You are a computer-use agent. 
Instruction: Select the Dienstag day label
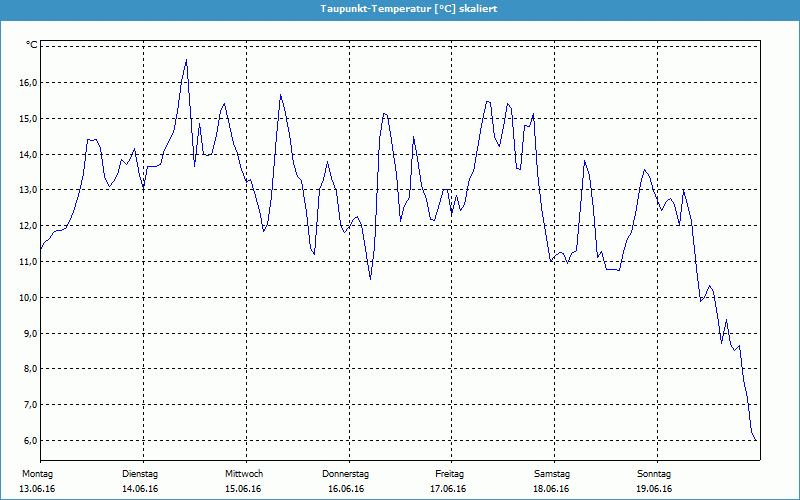[140, 473]
